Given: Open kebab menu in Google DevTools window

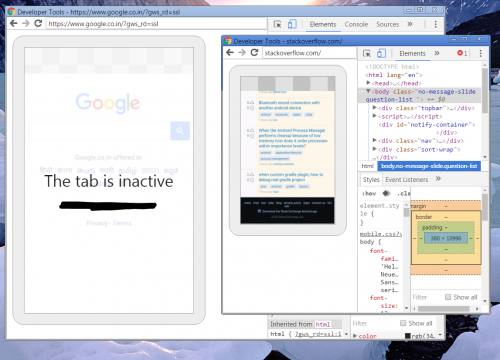Looking at the screenshot, I should coord(436,24).
